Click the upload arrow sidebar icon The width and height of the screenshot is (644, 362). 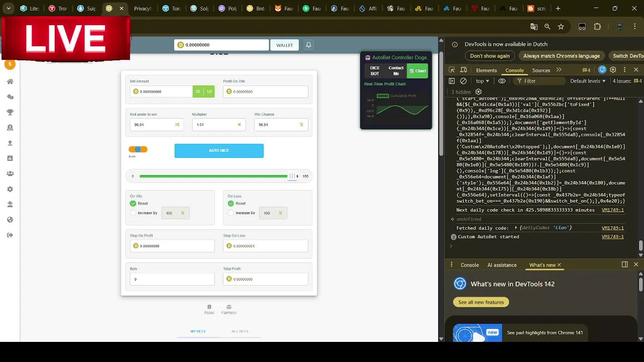tap(10, 143)
